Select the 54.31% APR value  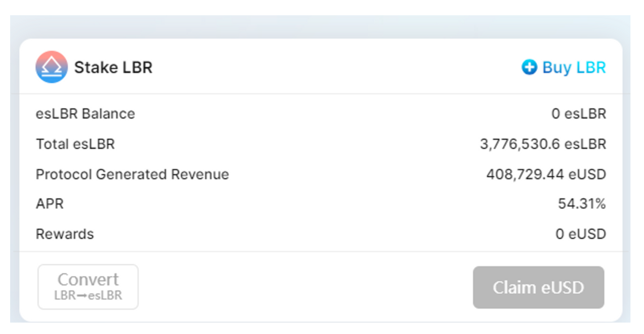(581, 204)
